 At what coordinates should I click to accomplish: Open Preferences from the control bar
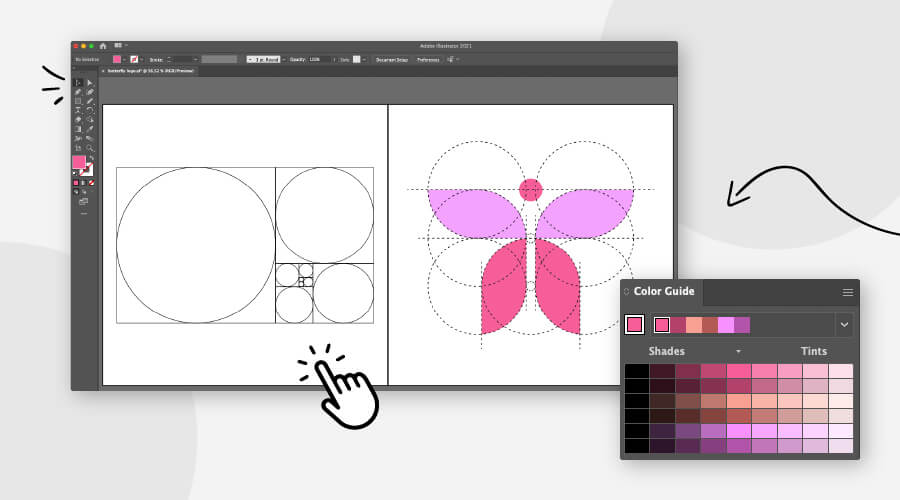point(428,59)
